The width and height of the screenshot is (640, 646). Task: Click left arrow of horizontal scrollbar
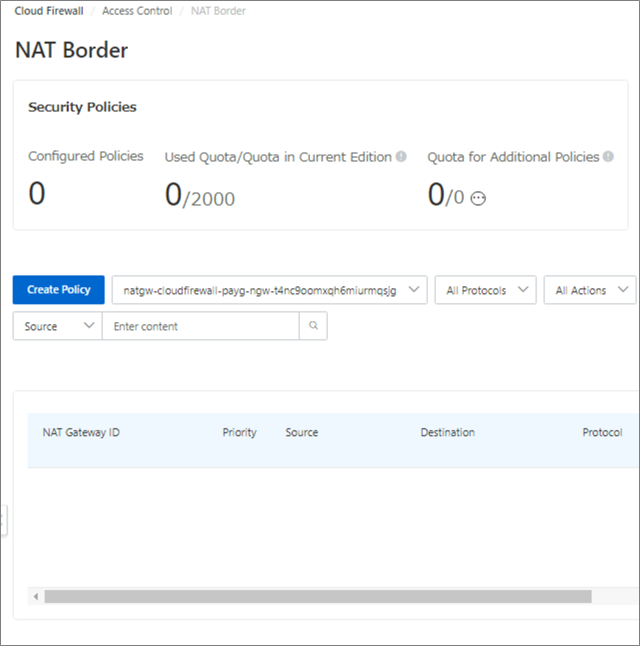click(37, 597)
